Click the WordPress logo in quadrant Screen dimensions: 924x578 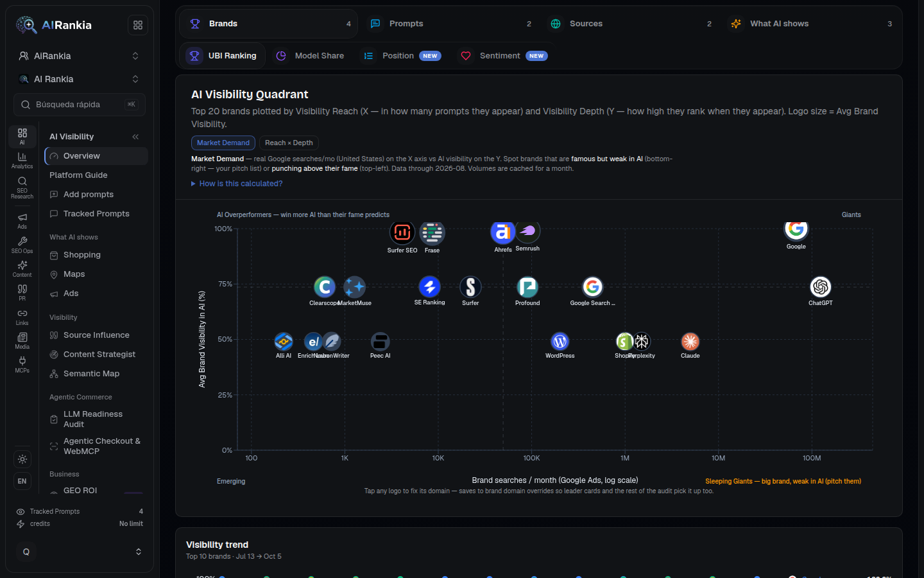pos(560,342)
